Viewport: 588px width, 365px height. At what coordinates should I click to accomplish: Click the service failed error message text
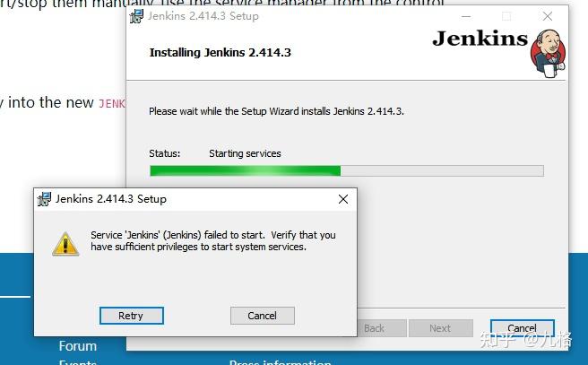click(x=213, y=241)
